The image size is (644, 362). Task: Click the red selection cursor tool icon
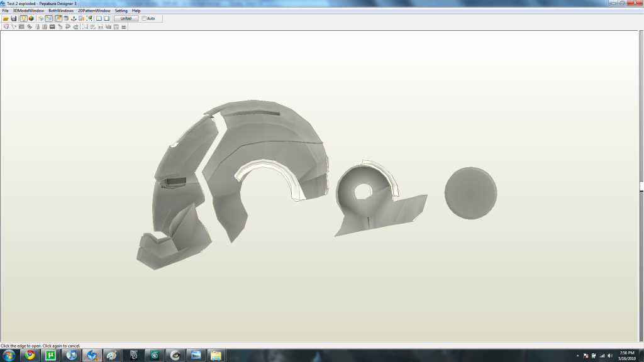(x=6, y=26)
